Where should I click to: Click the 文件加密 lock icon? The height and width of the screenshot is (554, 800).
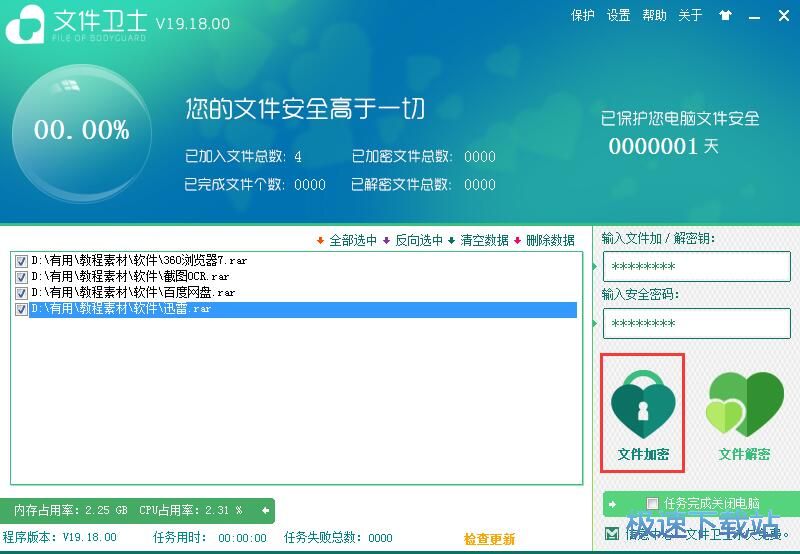point(643,405)
